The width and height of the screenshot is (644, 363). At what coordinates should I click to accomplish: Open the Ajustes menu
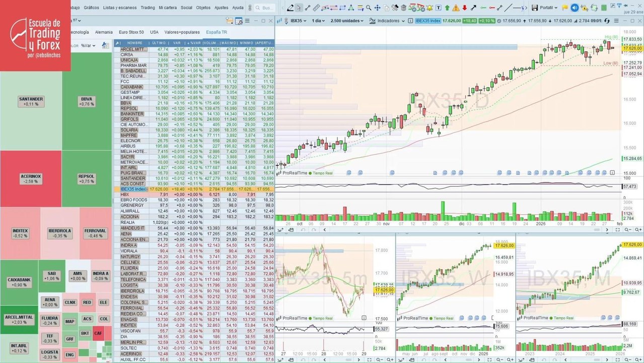[221, 8]
